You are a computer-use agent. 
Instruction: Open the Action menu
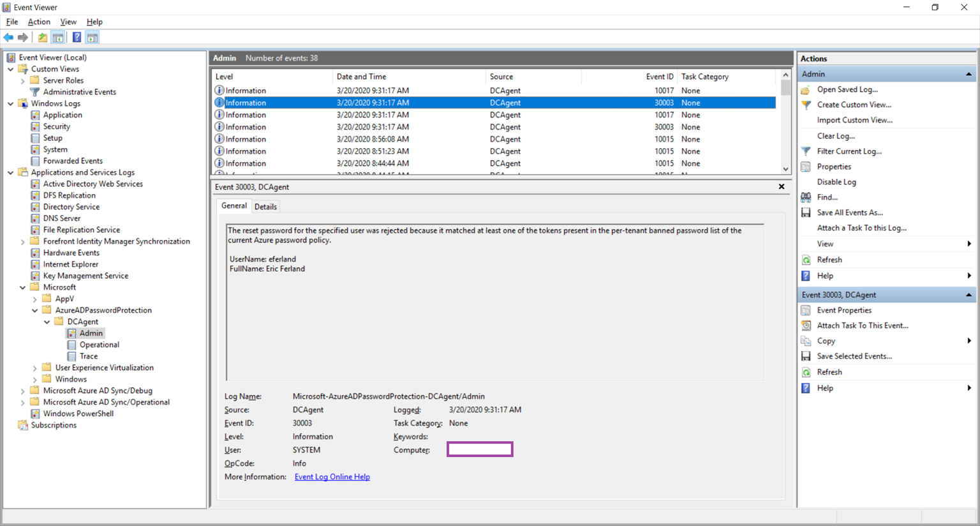click(39, 22)
